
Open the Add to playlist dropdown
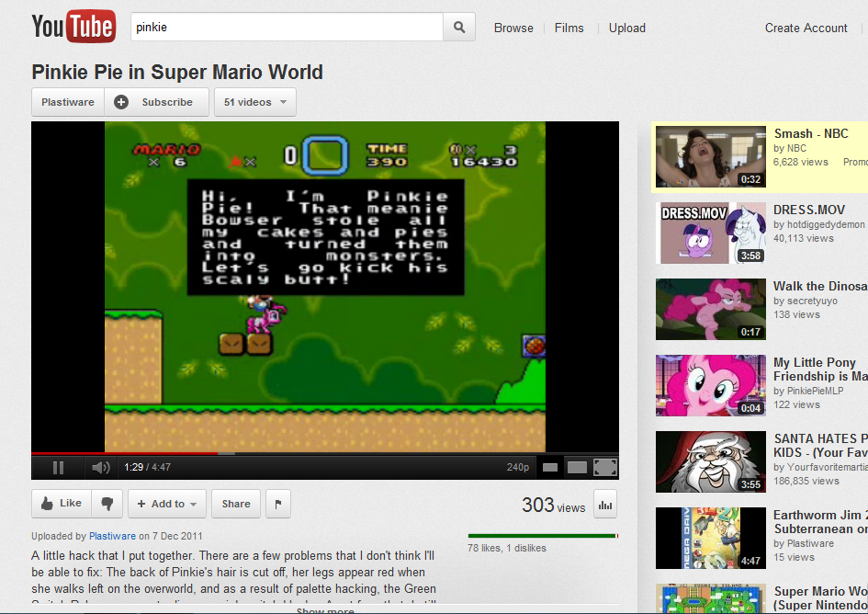[166, 503]
